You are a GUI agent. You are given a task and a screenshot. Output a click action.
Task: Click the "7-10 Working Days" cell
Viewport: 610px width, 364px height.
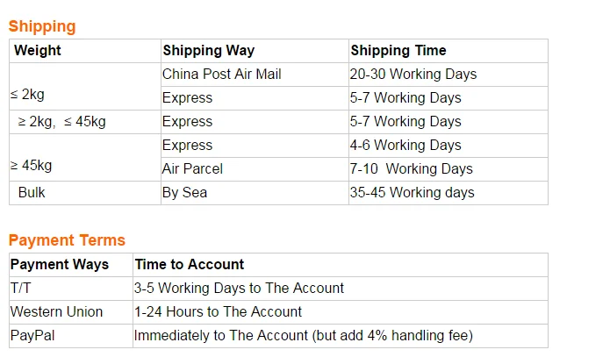coord(411,169)
